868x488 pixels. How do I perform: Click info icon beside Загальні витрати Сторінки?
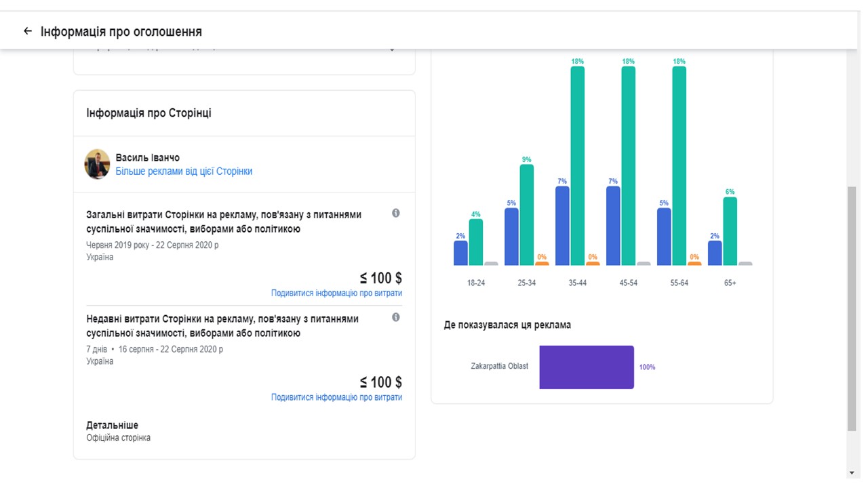[396, 213]
